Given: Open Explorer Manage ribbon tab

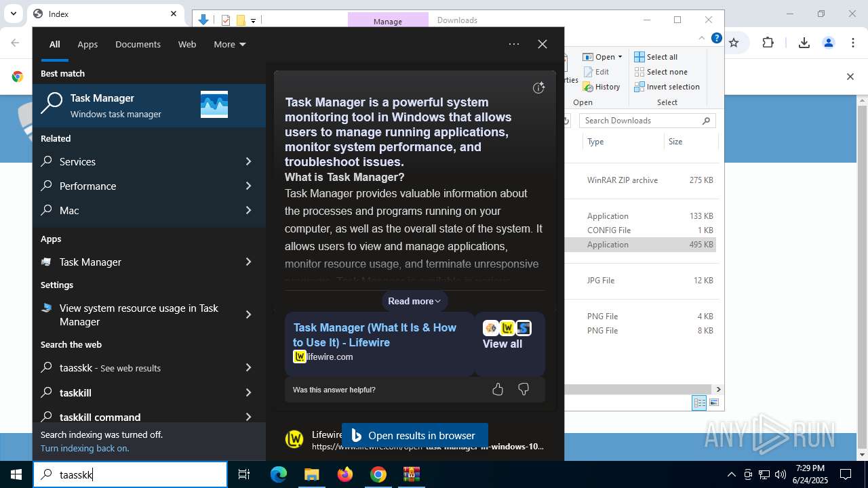Looking at the screenshot, I should point(388,21).
